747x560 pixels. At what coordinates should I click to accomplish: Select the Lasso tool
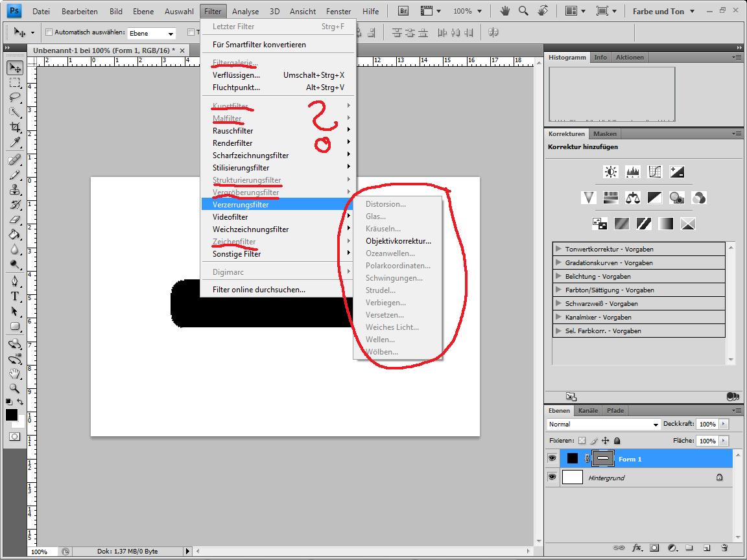pyautogui.click(x=15, y=98)
